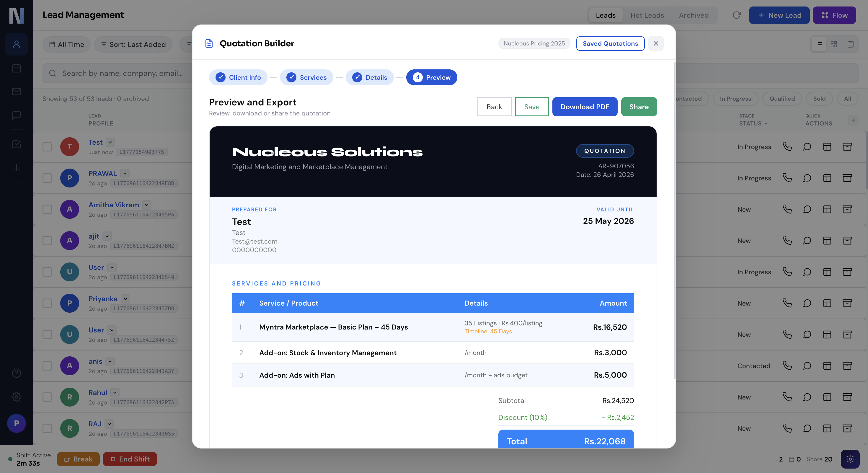The image size is (868, 473).
Task: Call the lead in the Priyanka row
Action: (x=787, y=303)
